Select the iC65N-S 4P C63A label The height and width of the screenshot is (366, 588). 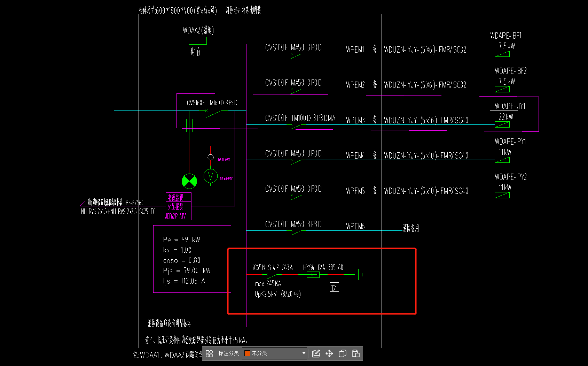pyautogui.click(x=273, y=267)
